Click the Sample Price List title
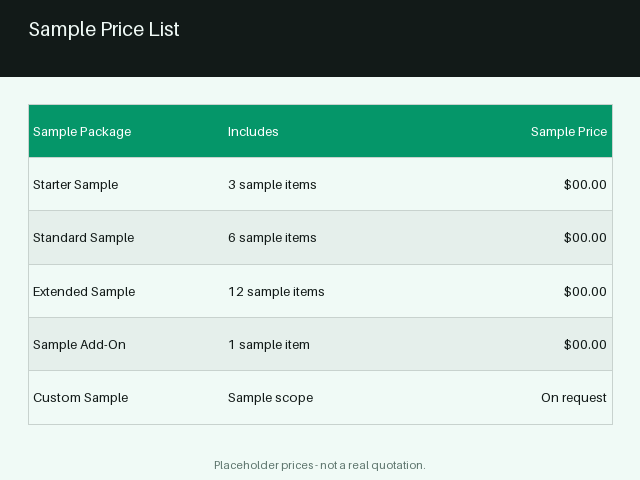This screenshot has height=480, width=640. pos(104,29)
